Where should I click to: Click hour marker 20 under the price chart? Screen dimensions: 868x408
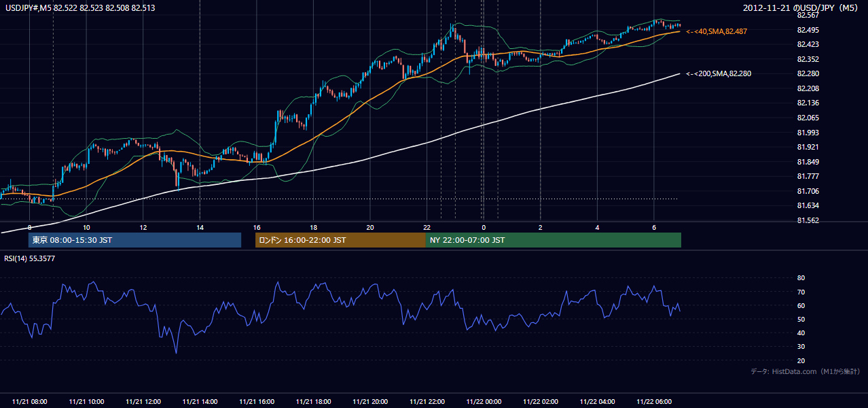coord(370,227)
